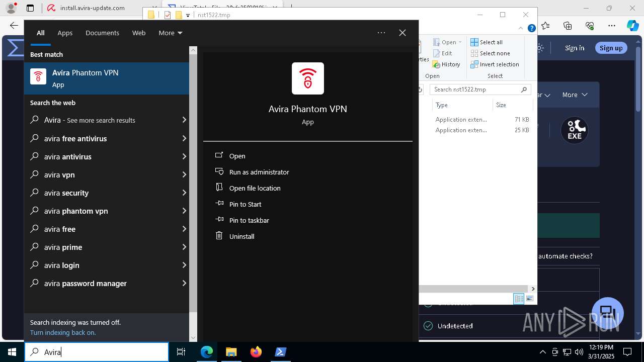Image resolution: width=644 pixels, height=362 pixels.
Task: Close the search panel with X
Action: click(x=403, y=33)
